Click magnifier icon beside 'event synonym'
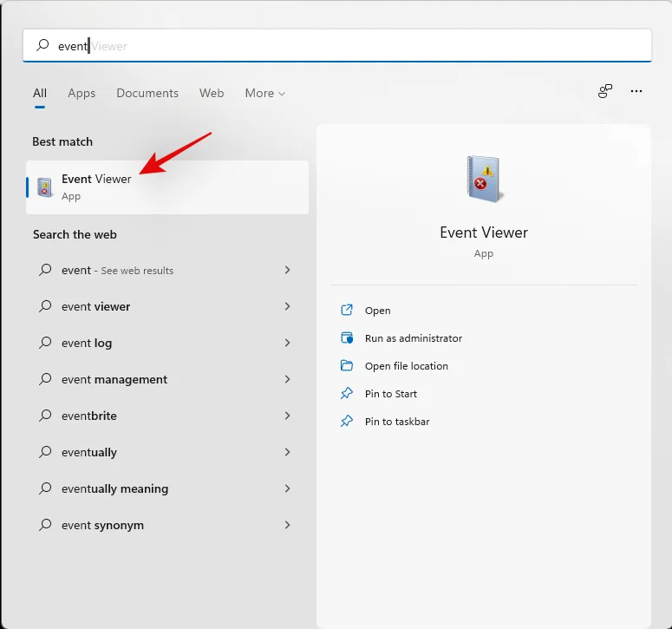672x629 pixels. 45,525
